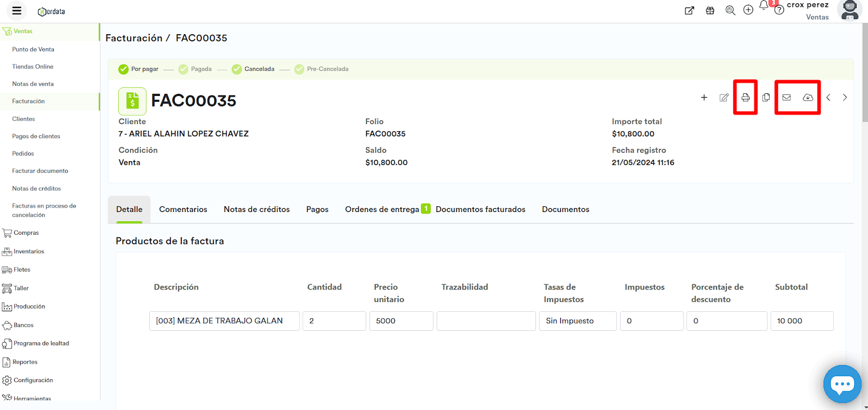This screenshot has height=410, width=868.
Task: Go to next invoice arrow
Action: 845,98
